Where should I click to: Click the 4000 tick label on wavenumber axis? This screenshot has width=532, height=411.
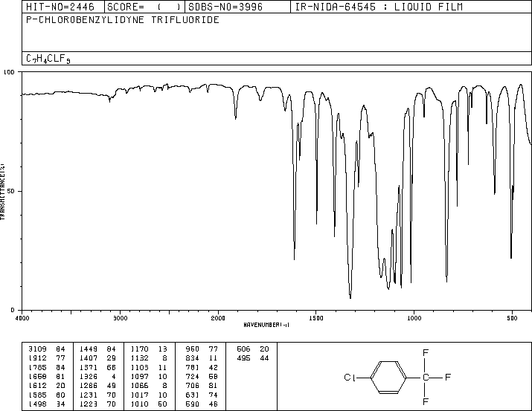(x=22, y=318)
